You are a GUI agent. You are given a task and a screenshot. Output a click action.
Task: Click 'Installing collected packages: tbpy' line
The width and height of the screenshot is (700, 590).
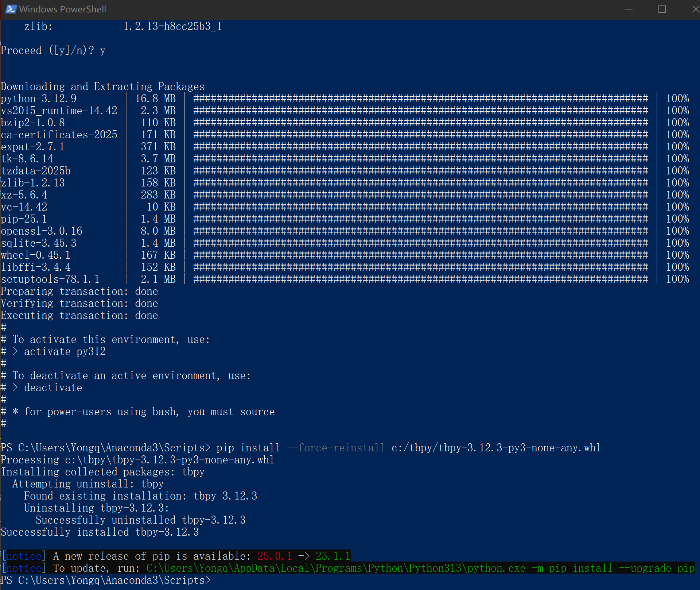click(103, 472)
